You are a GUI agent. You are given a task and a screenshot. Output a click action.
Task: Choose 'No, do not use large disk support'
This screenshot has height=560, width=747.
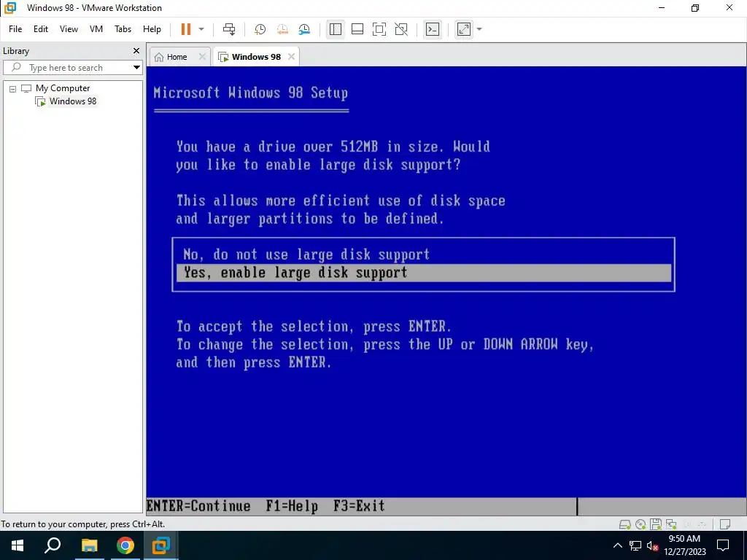pyautogui.click(x=306, y=254)
